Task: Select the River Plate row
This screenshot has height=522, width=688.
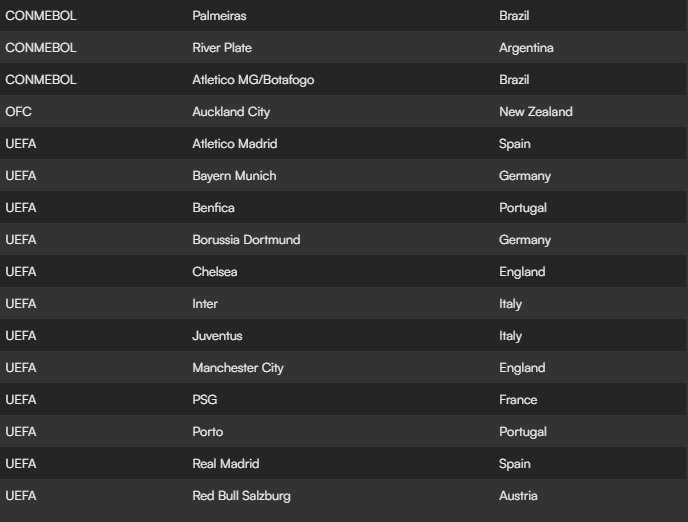Action: (343, 47)
